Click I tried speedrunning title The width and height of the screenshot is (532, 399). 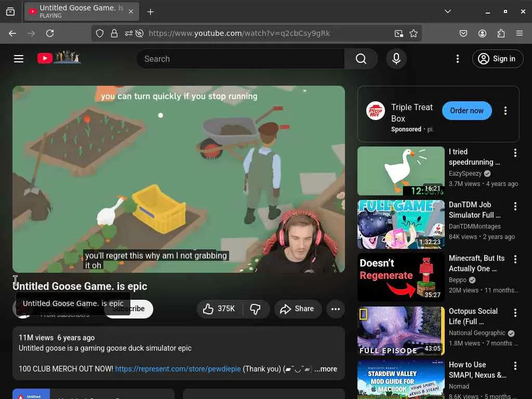(x=474, y=157)
